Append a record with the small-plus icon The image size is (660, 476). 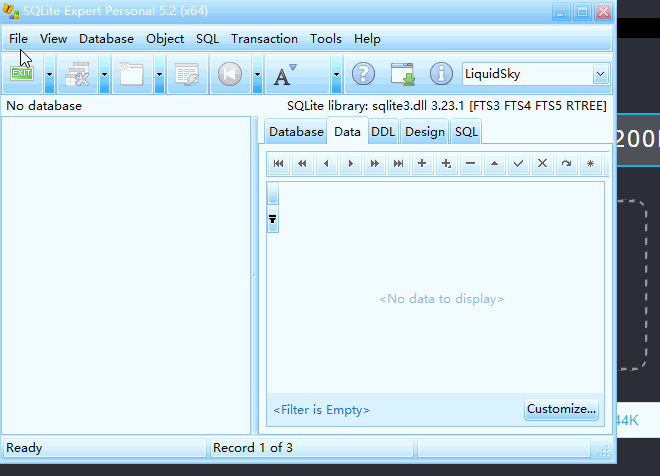pos(446,163)
